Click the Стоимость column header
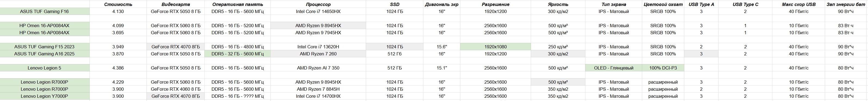Viewport: 868px width, 101px height. [118, 4]
